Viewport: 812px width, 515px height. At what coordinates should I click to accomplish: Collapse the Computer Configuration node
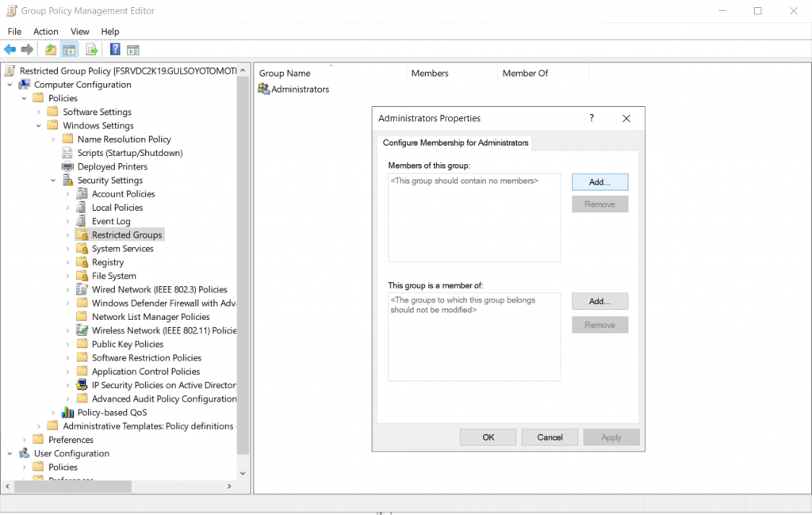click(x=10, y=85)
